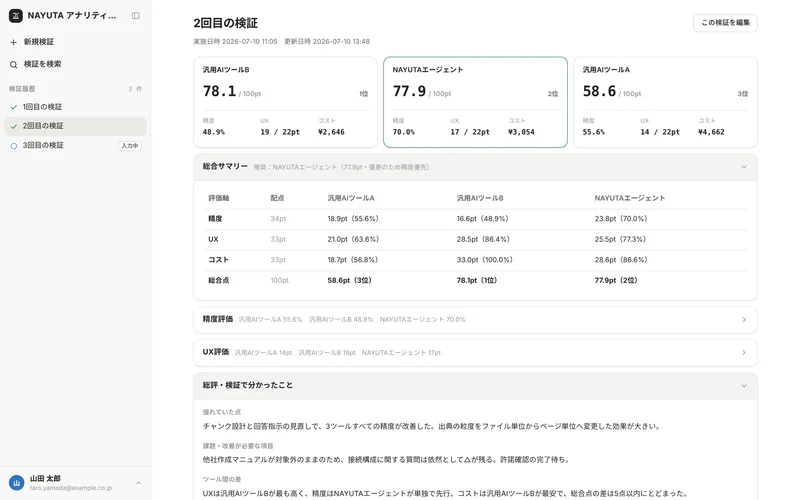Click the 汎用AIツールB score card
This screenshot has height=500, width=800.
(x=285, y=102)
